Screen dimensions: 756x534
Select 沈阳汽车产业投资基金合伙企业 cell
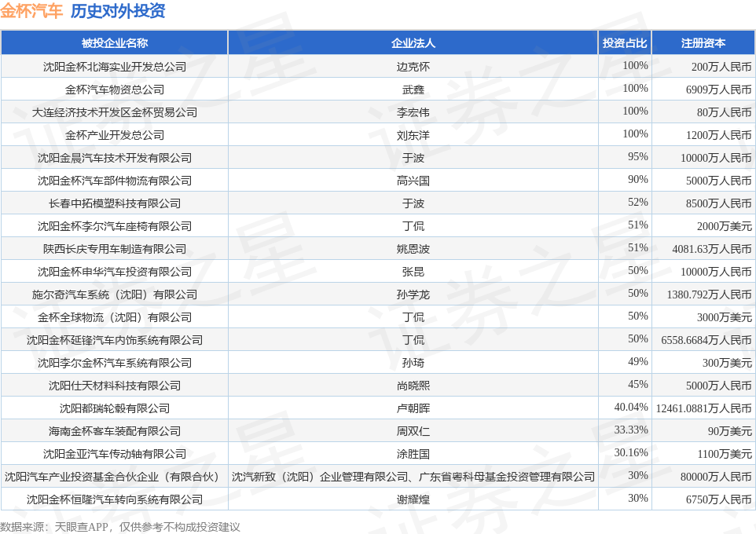[114, 477]
